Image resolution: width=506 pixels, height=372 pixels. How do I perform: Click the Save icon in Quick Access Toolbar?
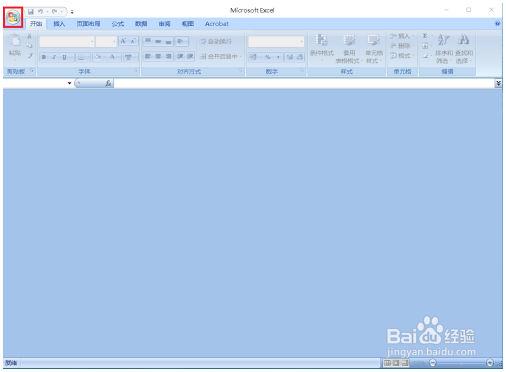click(x=31, y=12)
